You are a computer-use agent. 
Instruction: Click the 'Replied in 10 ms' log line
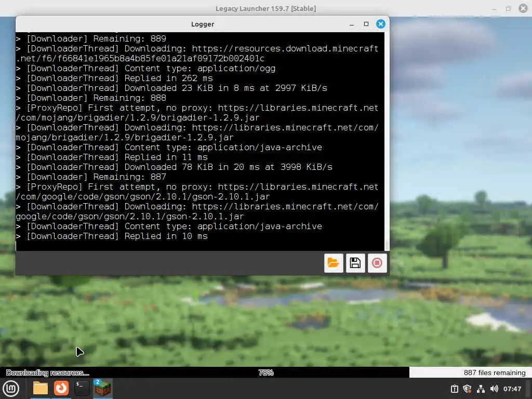112,236
